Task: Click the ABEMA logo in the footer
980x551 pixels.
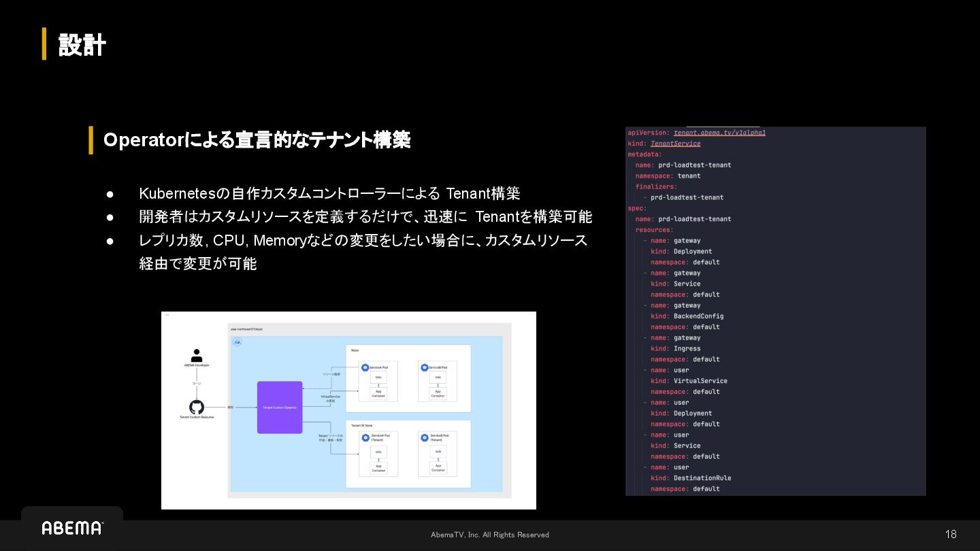Action: 72,528
